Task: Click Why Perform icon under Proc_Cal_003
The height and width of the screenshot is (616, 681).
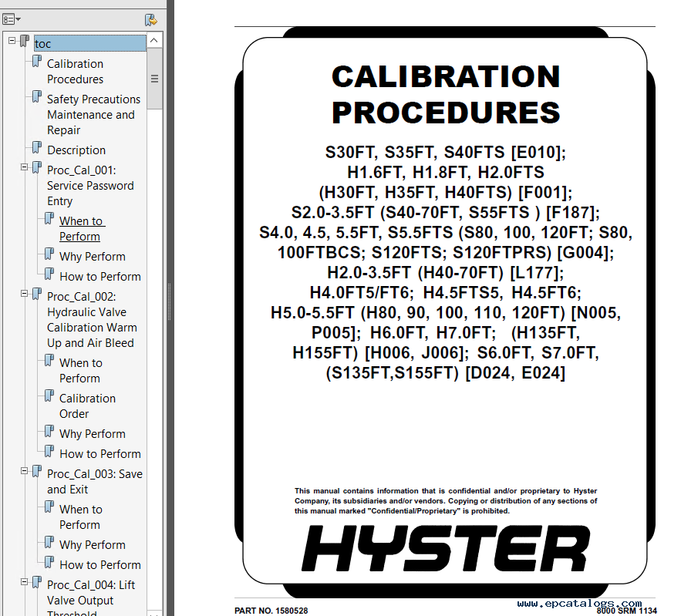Action: tap(49, 543)
